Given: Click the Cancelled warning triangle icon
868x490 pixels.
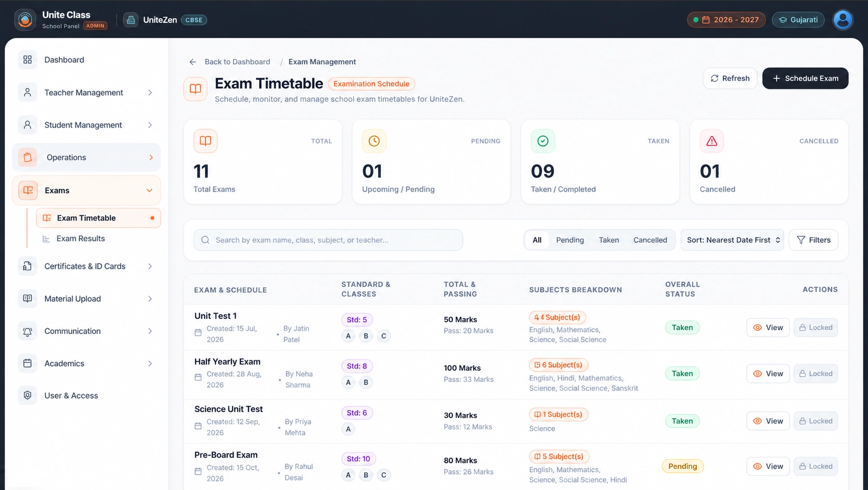Looking at the screenshot, I should [x=711, y=141].
